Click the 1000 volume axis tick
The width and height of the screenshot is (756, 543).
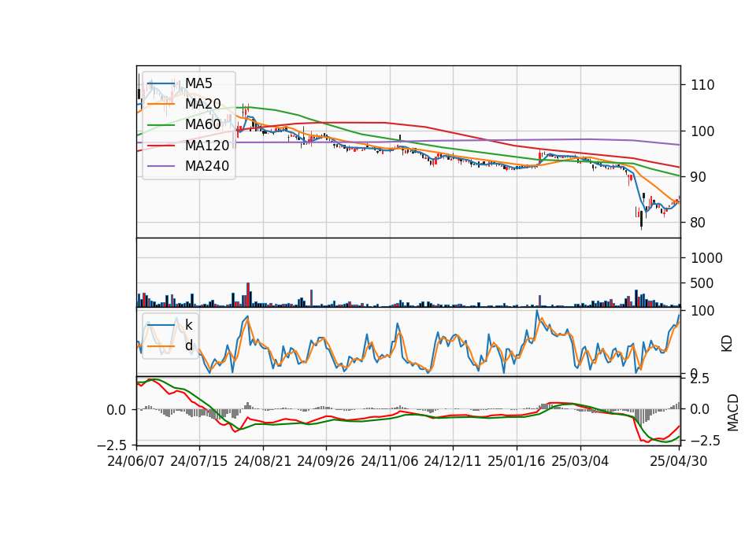point(707,258)
